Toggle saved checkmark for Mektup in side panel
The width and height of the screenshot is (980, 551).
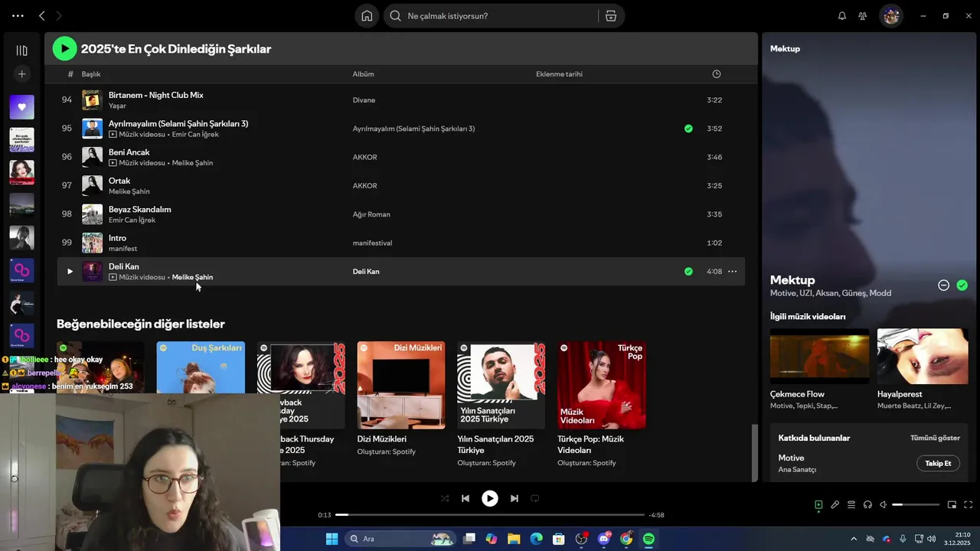click(x=962, y=285)
